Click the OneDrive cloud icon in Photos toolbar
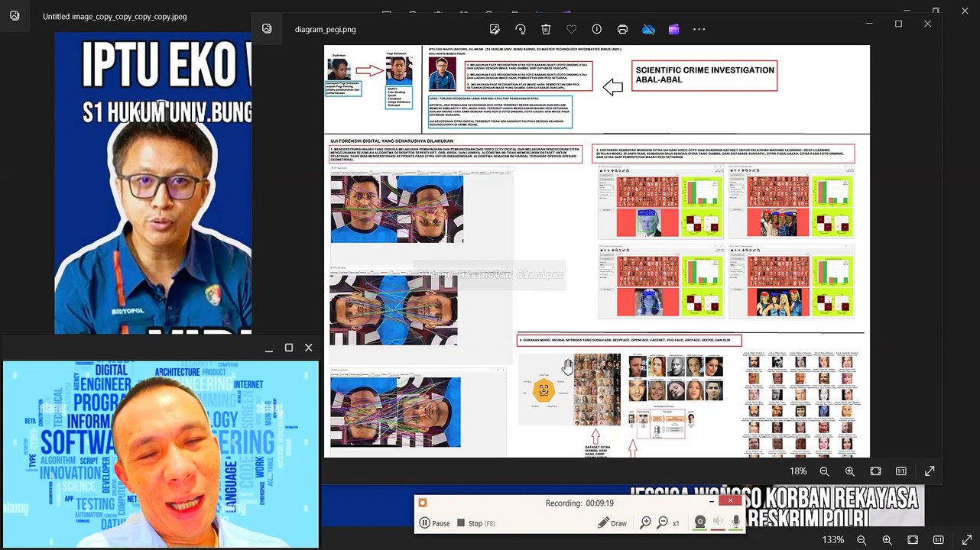The width and height of the screenshot is (980, 550). [648, 29]
